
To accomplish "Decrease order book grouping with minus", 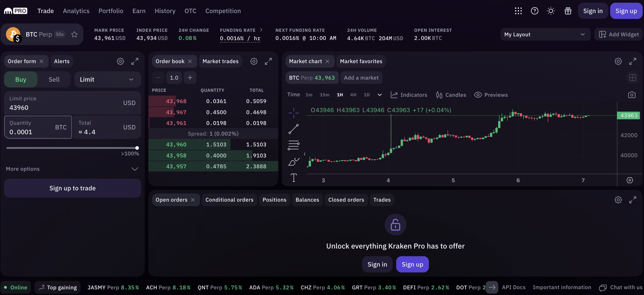I will [x=158, y=78].
